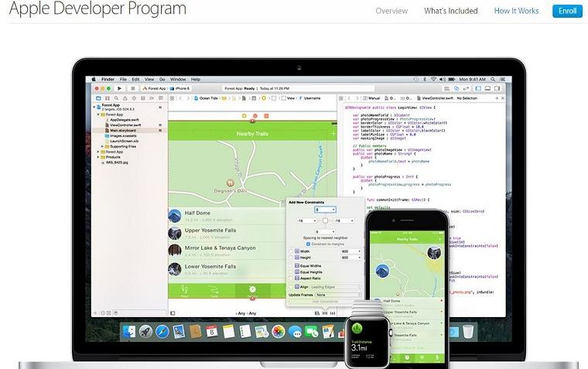Collapse the Forest App project root
Viewport: 588px width, 369px height.
[94, 107]
